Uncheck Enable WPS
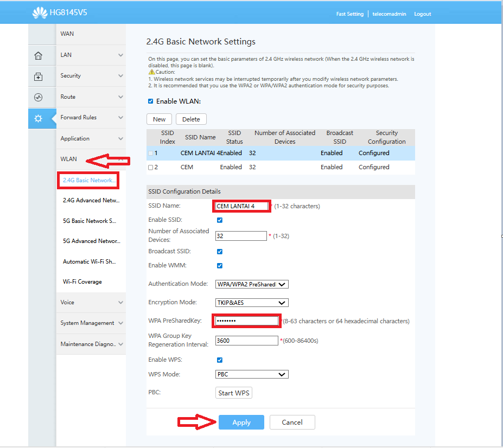Viewport: 503px width, 448px height. pyautogui.click(x=219, y=360)
